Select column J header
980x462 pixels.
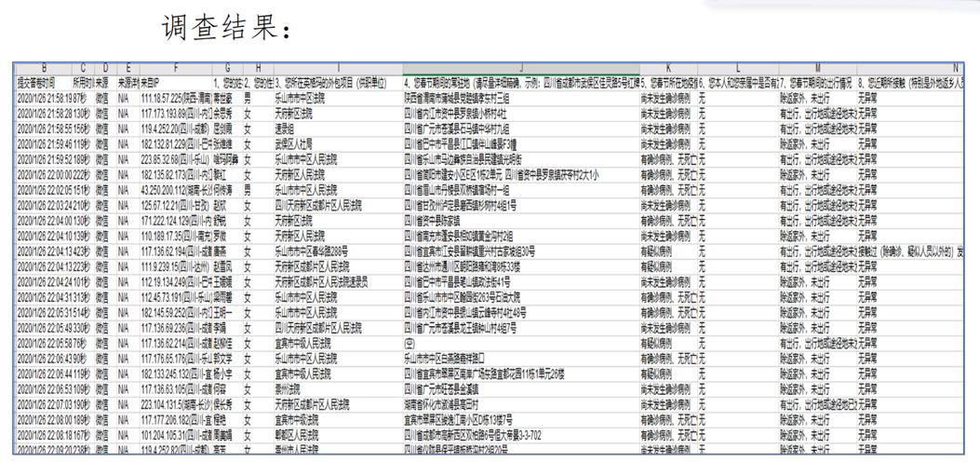pyautogui.click(x=520, y=68)
